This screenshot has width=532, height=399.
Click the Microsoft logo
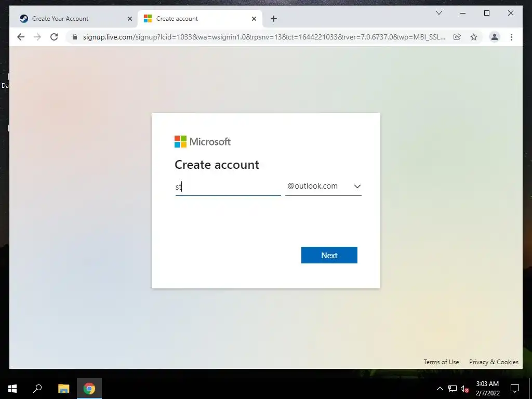[203, 142]
